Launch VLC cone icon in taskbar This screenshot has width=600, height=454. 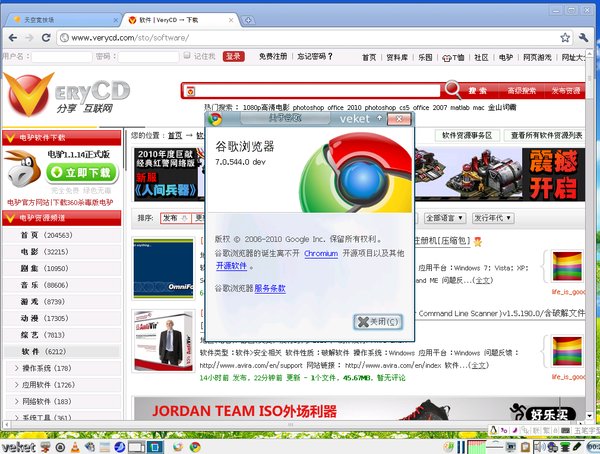[x=75, y=447]
